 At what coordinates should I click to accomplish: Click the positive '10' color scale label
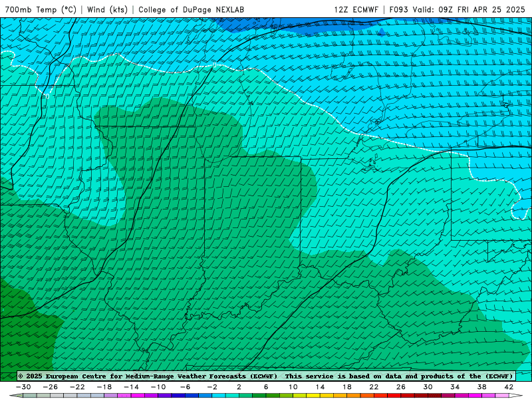click(293, 387)
